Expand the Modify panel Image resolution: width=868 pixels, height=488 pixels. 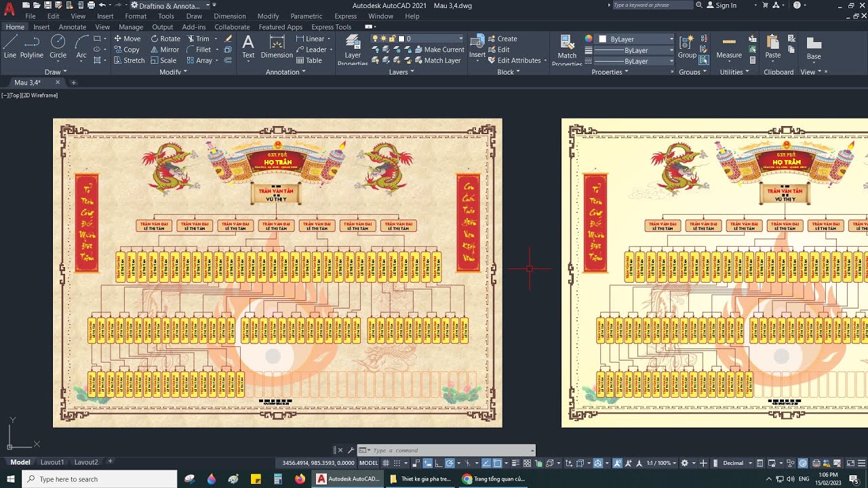(x=173, y=72)
